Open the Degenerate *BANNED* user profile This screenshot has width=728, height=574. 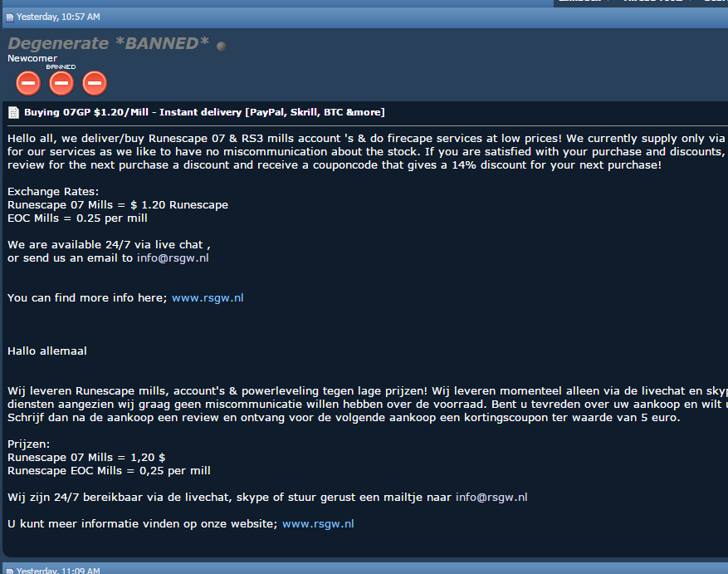click(x=108, y=43)
